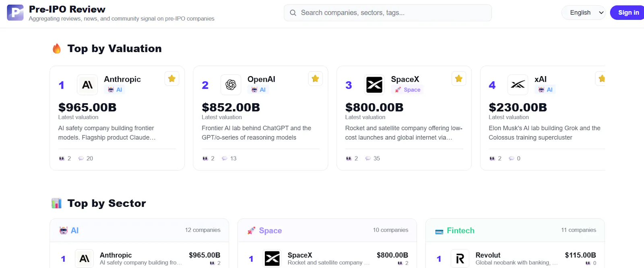Click the $230.00B valuation on xAI card

click(518, 108)
